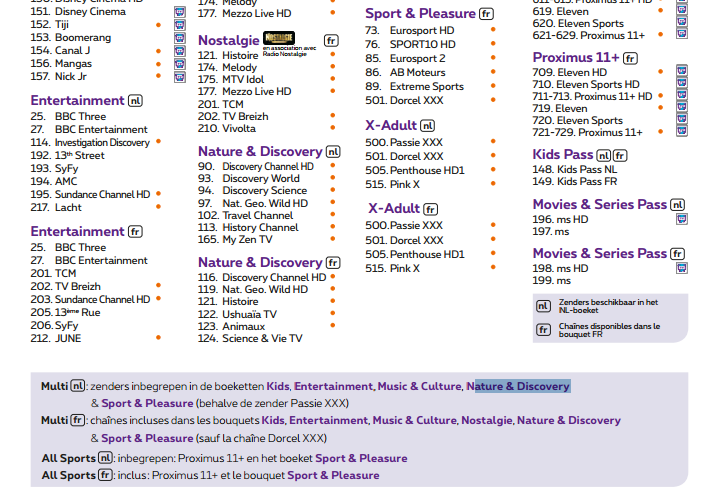This screenshot has width=714, height=502.
Task: Click the highlighted Nature & Discovery text
Action: click(518, 386)
